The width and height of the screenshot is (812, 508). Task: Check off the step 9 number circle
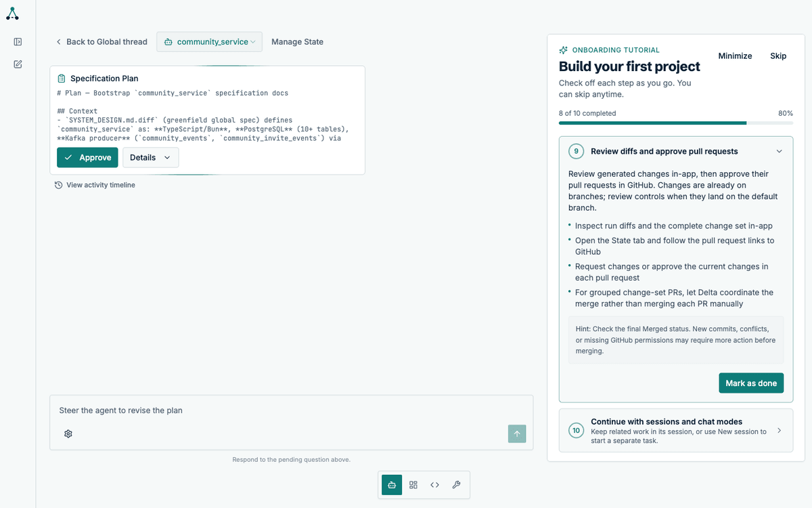[577, 151]
